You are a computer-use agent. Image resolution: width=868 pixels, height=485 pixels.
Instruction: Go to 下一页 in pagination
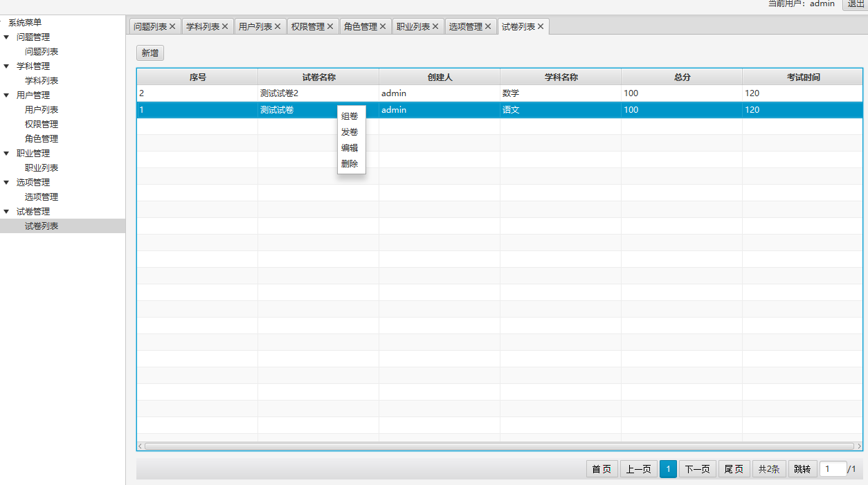click(697, 469)
